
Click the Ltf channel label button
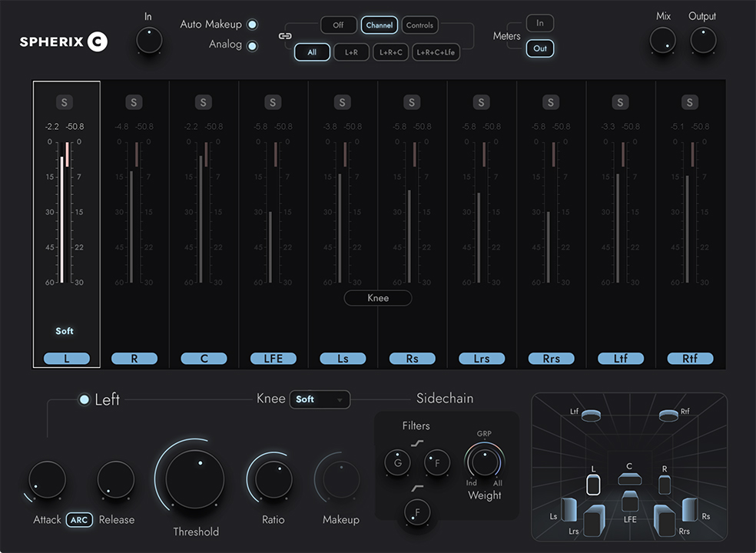620,358
